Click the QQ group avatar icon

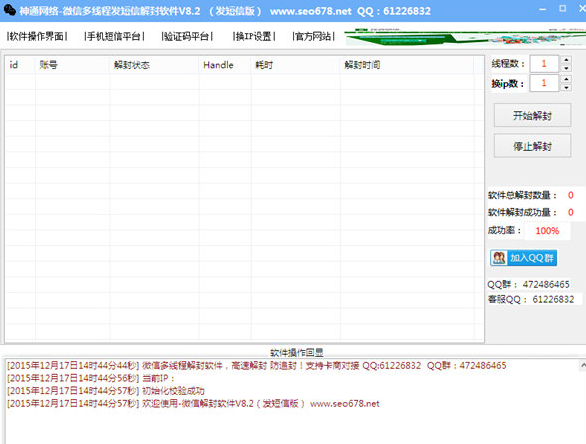(499, 258)
